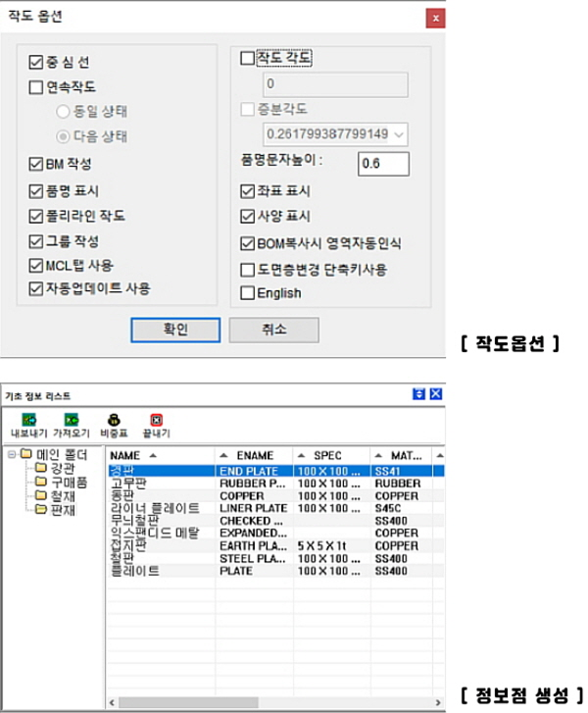Select the 구매품 folder

pyautogui.click(x=62, y=482)
